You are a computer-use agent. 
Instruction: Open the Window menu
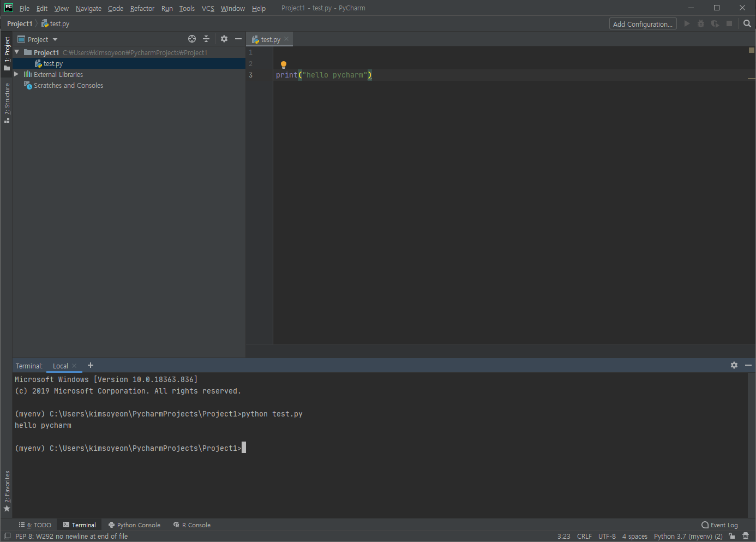(233, 8)
